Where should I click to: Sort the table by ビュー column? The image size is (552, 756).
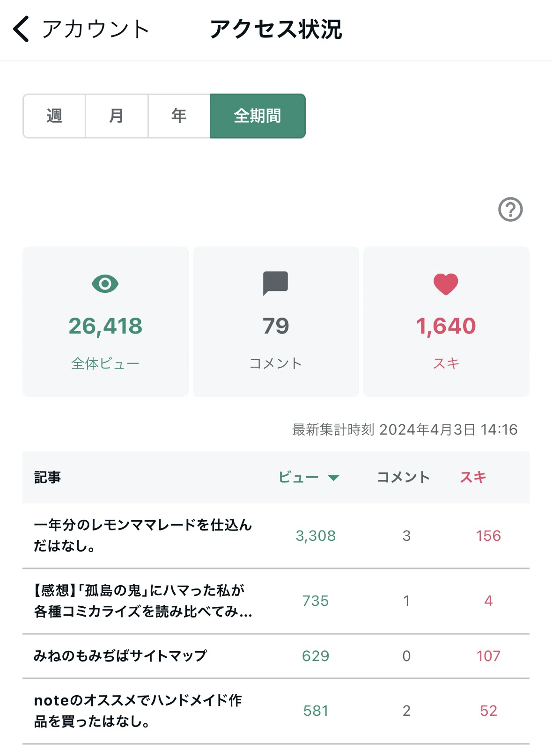pyautogui.click(x=299, y=477)
